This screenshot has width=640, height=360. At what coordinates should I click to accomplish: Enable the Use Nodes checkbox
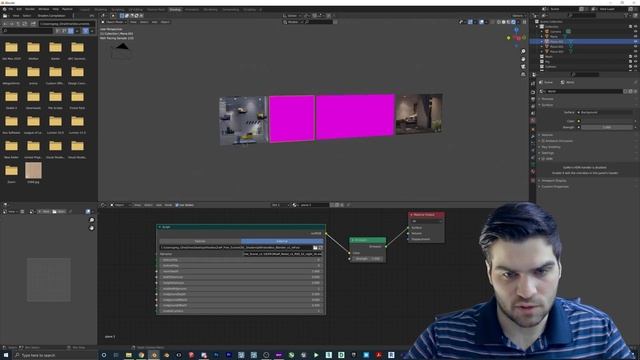coord(177,205)
